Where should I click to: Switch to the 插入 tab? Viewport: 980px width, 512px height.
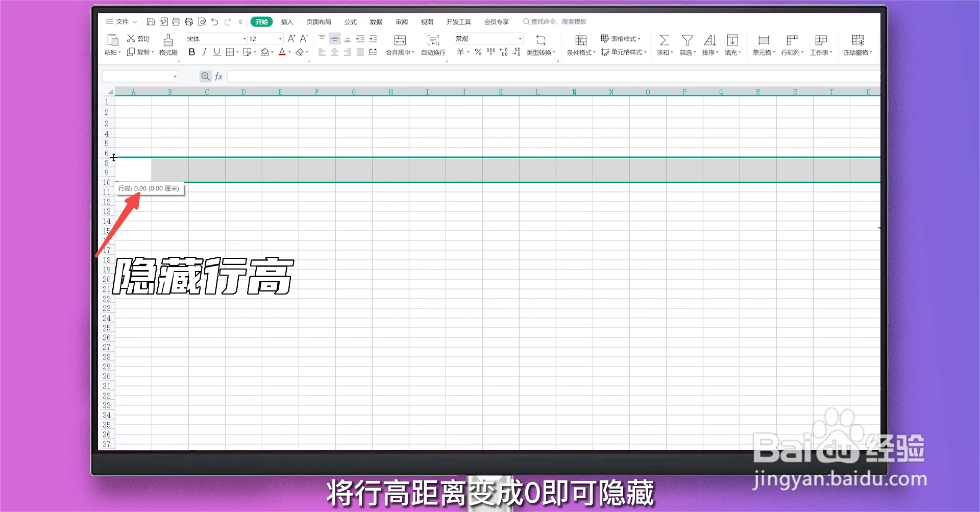coord(287,22)
